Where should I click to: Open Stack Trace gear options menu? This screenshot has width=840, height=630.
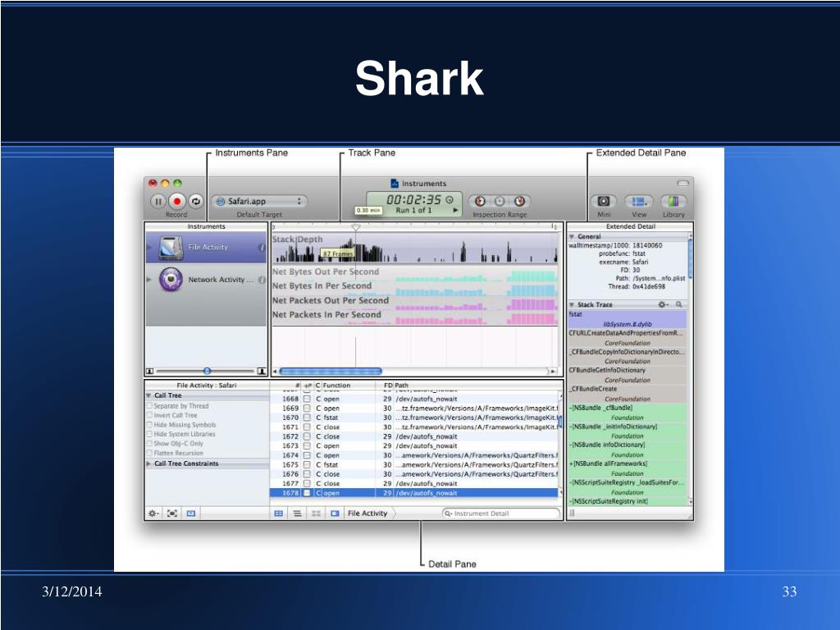663,304
